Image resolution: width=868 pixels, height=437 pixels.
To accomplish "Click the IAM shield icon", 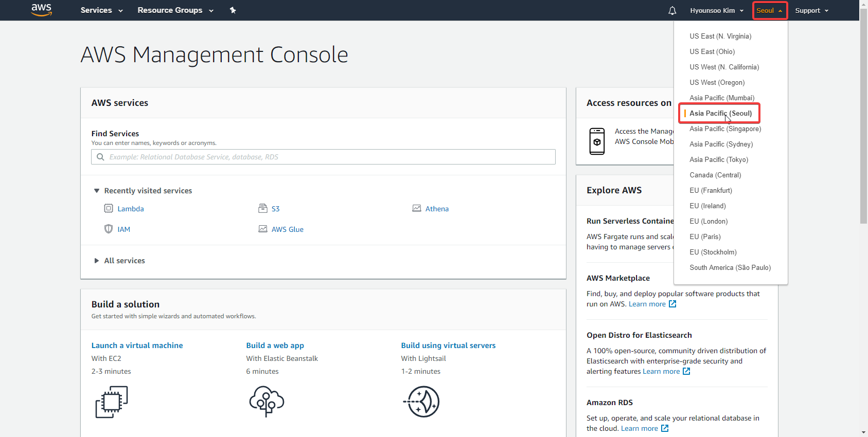I will (109, 229).
